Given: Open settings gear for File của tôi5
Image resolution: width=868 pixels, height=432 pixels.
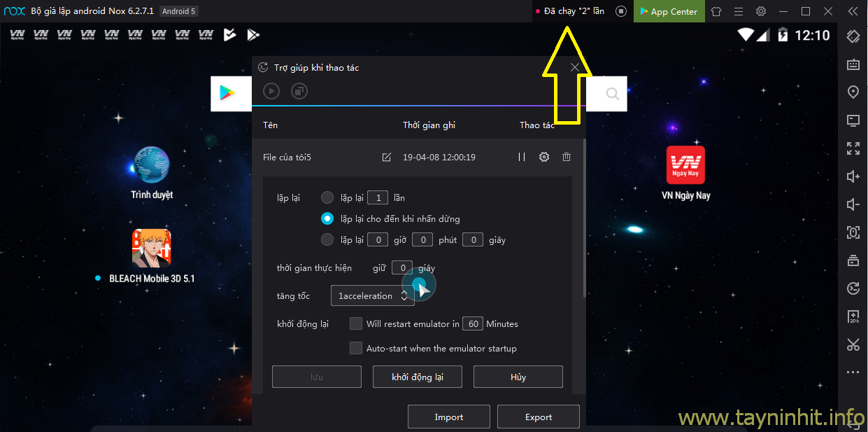Looking at the screenshot, I should [x=544, y=158].
